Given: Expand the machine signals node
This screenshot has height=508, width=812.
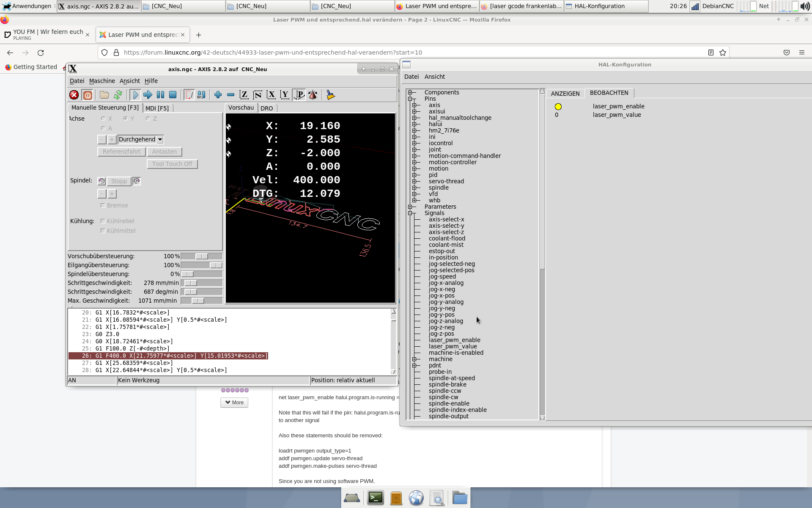Looking at the screenshot, I should 414,359.
